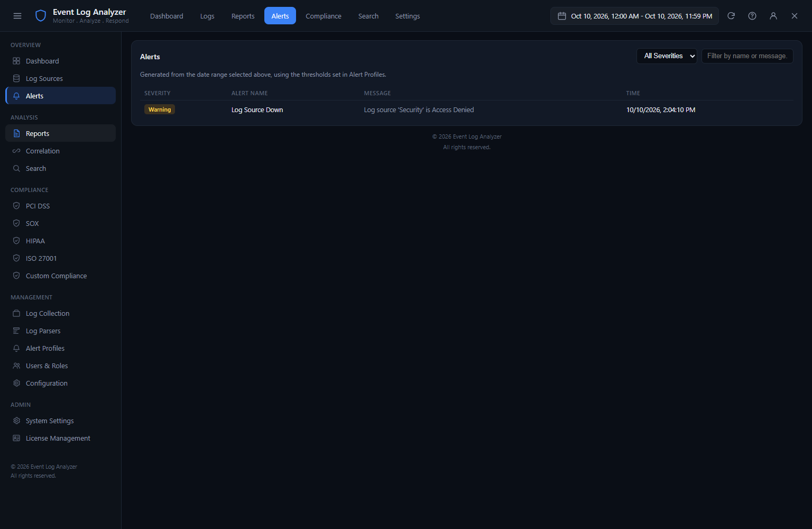Click the Log Collection icon
The width and height of the screenshot is (812, 529).
pyautogui.click(x=16, y=313)
